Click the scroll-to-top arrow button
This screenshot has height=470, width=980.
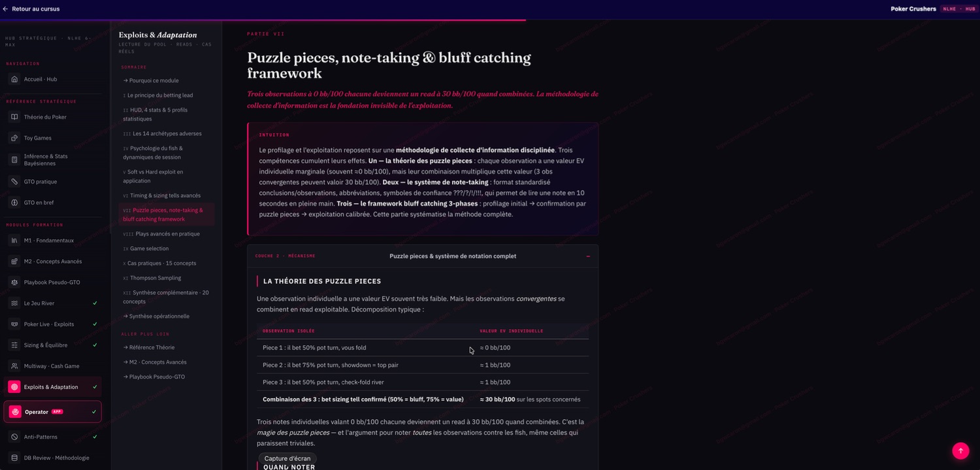960,450
